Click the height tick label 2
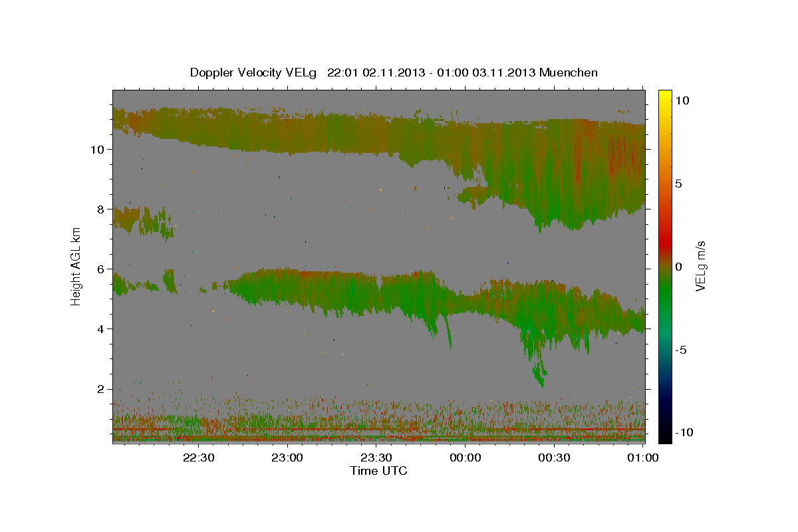 [x=101, y=389]
